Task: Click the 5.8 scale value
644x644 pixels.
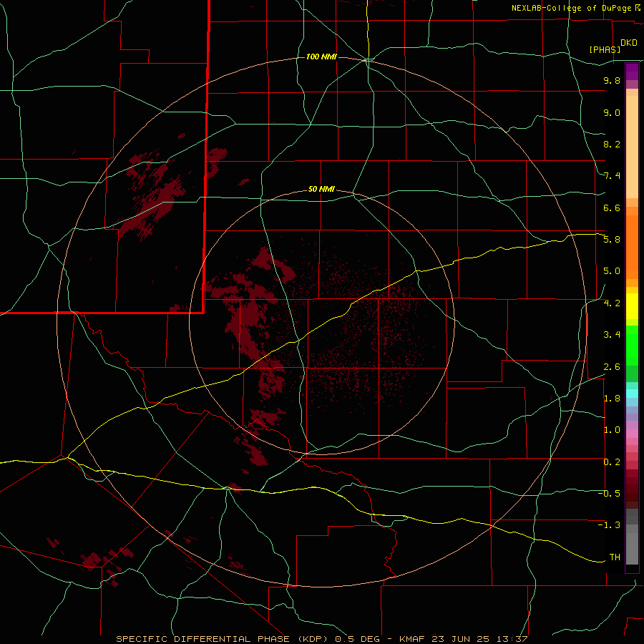Action: pos(612,240)
